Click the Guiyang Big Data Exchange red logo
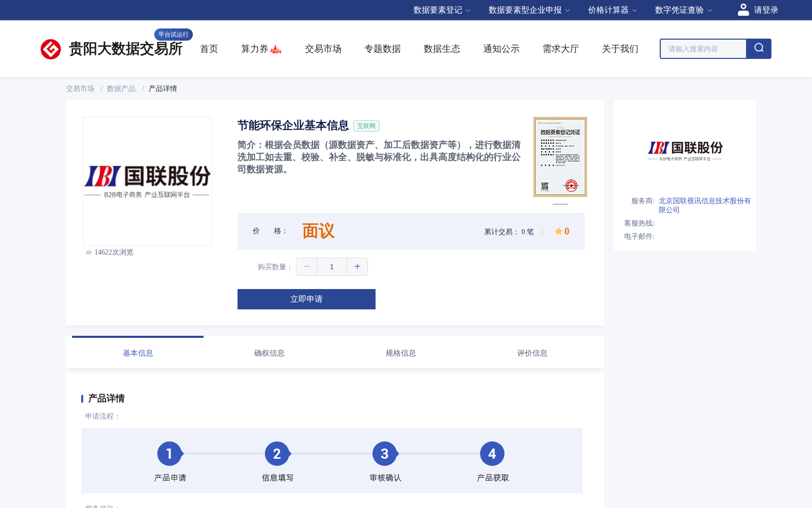Image resolution: width=812 pixels, height=508 pixels. (51, 49)
